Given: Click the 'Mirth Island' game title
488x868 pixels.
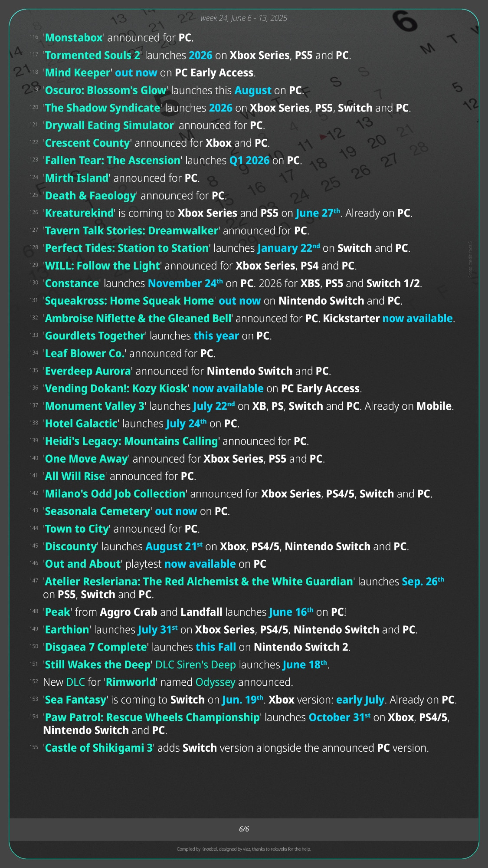Looking at the screenshot, I should 77,178.
